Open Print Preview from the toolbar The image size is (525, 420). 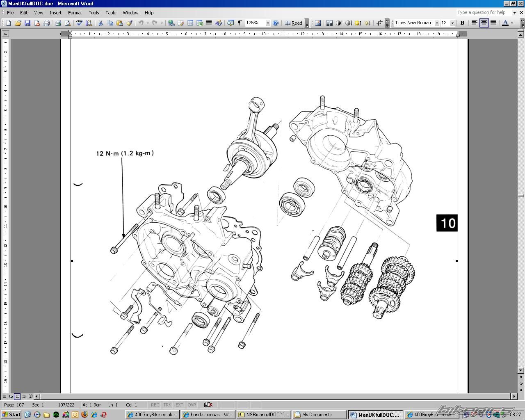tap(68, 23)
